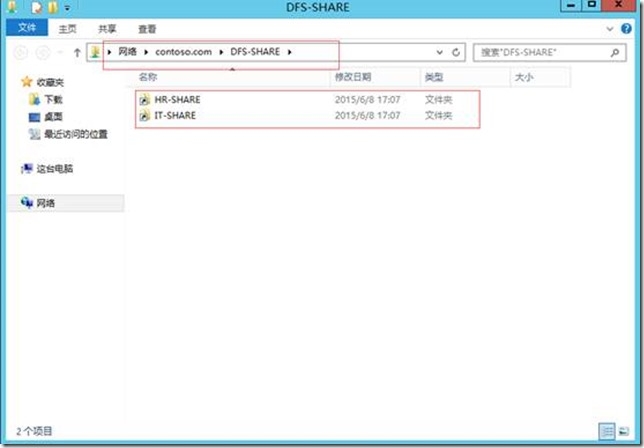Click DFS-SHARE in the address path
Image resolution: width=644 pixels, height=448 pixels.
pos(255,52)
